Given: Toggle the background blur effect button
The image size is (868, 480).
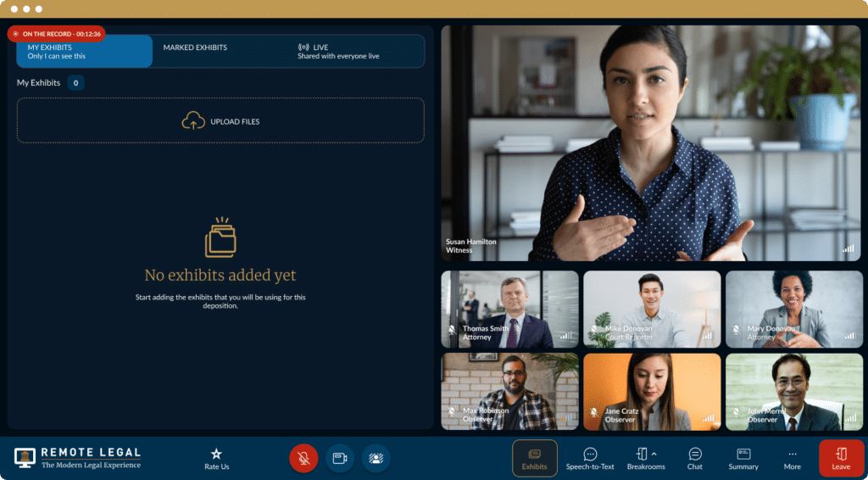Looking at the screenshot, I should (x=376, y=458).
